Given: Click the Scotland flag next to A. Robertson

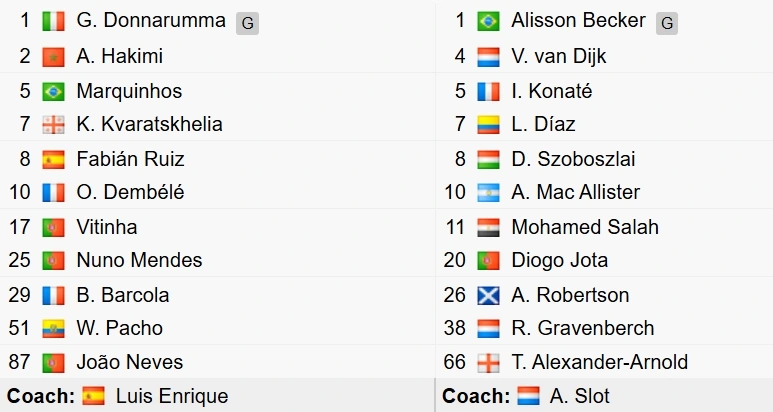Looking at the screenshot, I should (489, 296).
